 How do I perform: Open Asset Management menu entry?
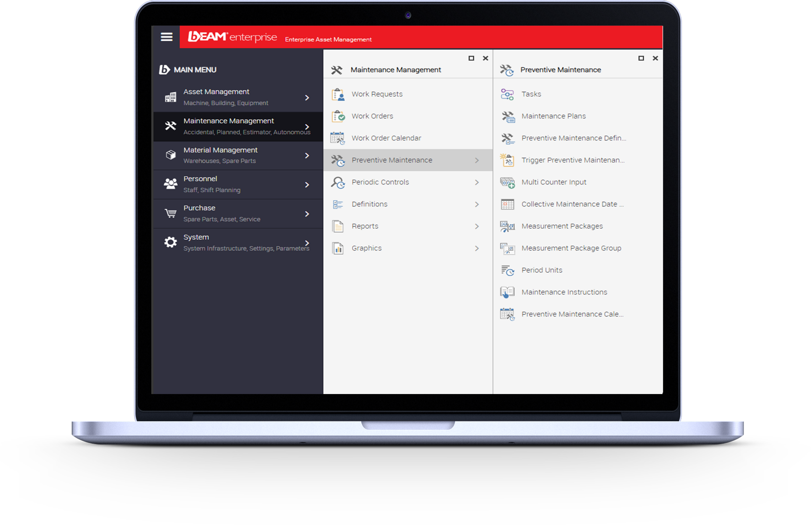238,97
